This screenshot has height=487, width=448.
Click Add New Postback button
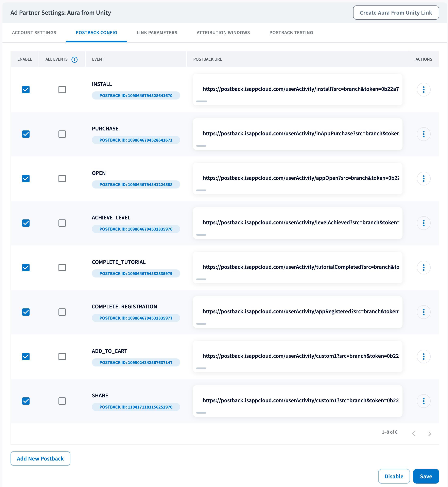pos(40,458)
